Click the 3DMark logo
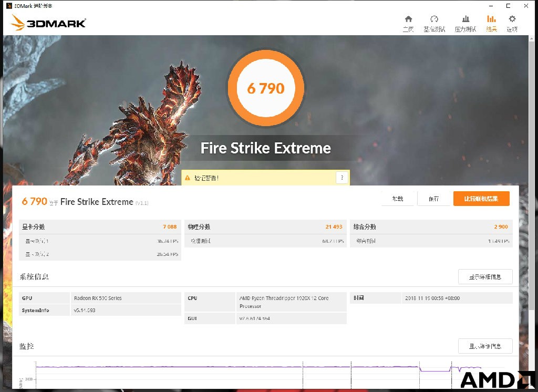The height and width of the screenshot is (392, 538). point(48,23)
